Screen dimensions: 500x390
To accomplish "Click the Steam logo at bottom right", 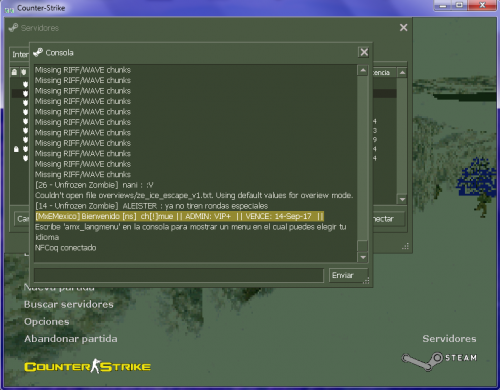I will point(439,361).
